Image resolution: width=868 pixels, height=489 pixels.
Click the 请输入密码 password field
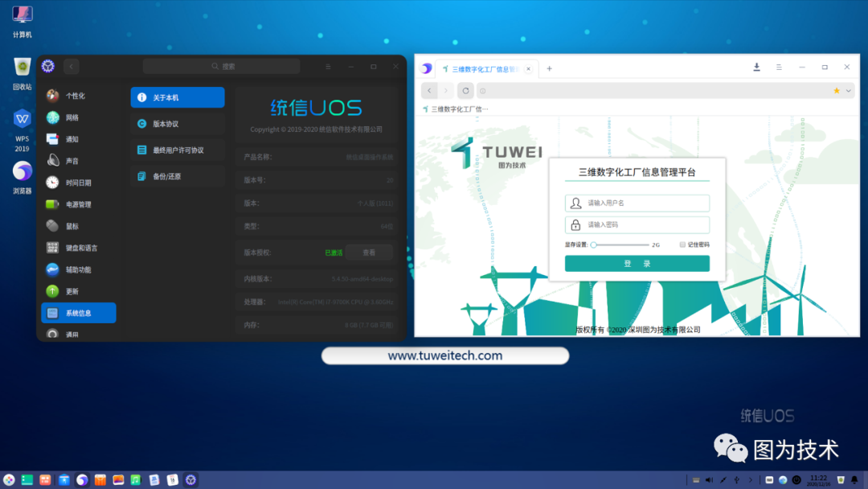[x=637, y=225]
